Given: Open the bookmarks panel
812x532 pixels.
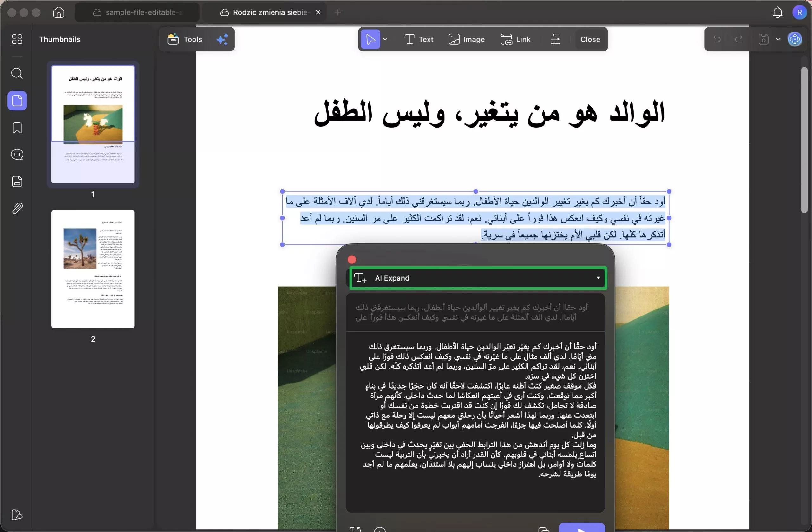Looking at the screenshot, I should [17, 128].
